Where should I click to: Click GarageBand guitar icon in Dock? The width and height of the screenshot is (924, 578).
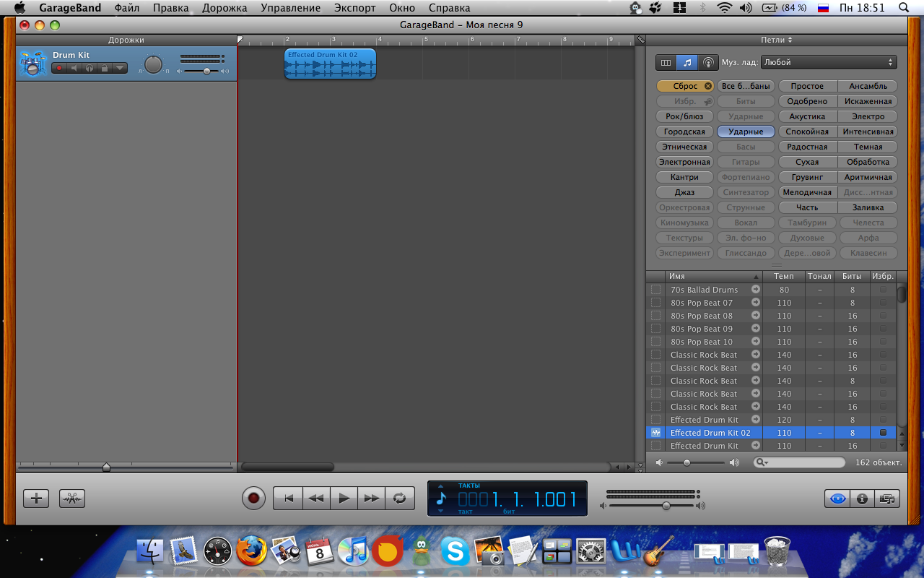(659, 551)
